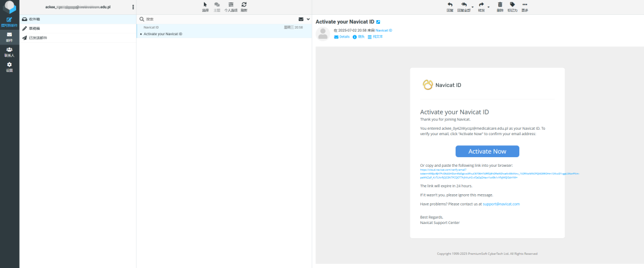Viewport: 644px width, 268px height.
Task: Click the Reply arrow icon
Action: (450, 5)
